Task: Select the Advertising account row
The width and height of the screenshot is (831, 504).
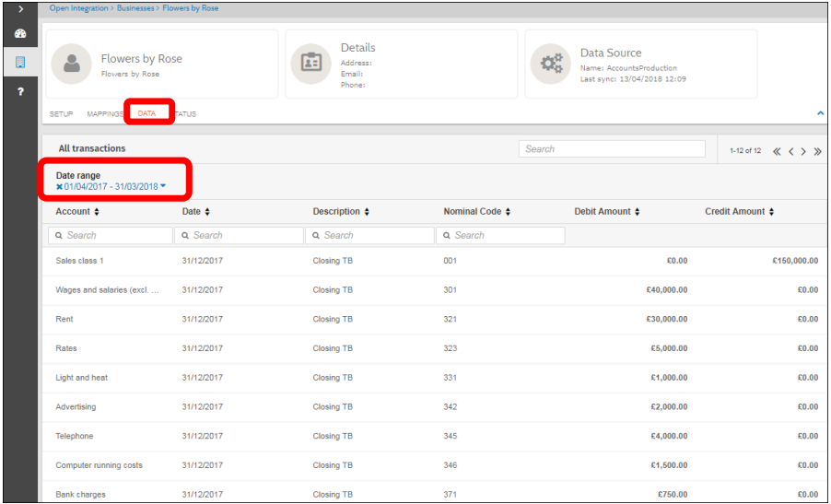Action: [x=435, y=407]
